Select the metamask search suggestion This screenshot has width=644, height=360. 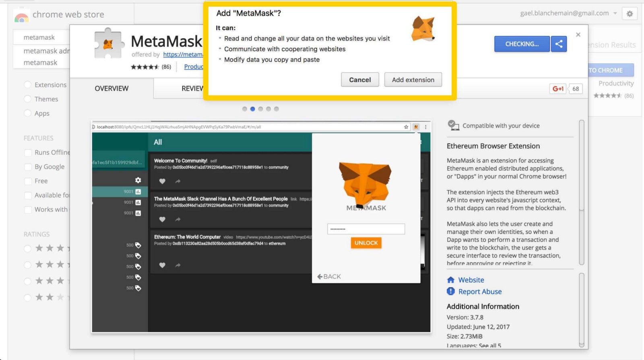40,62
